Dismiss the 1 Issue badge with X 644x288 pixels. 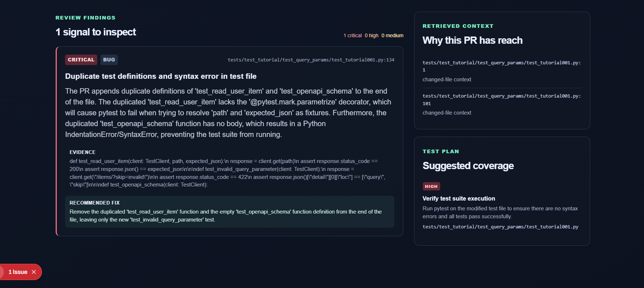coord(34,272)
